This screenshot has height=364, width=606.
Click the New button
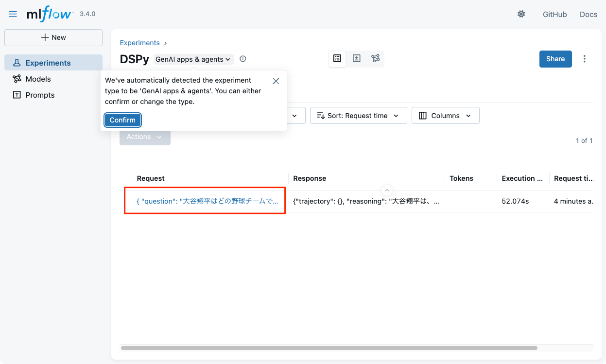pos(53,37)
